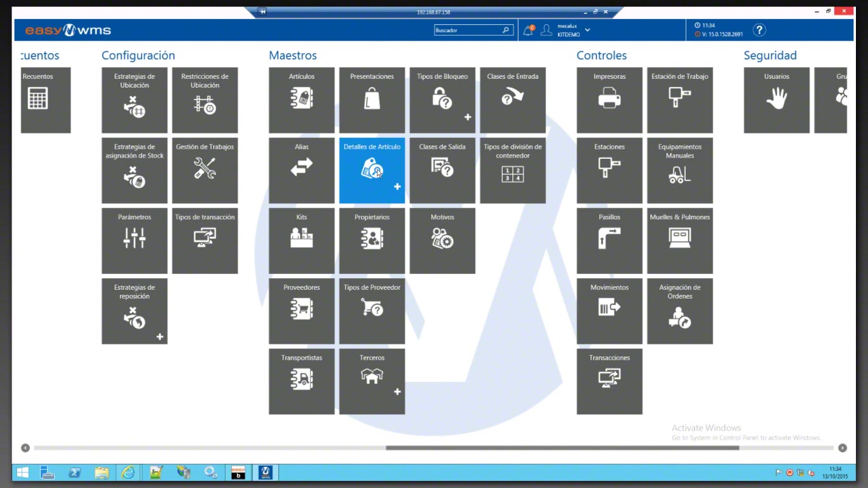This screenshot has height=488, width=868.
Task: Click the horizontal scrollbar thumb
Action: point(562,448)
